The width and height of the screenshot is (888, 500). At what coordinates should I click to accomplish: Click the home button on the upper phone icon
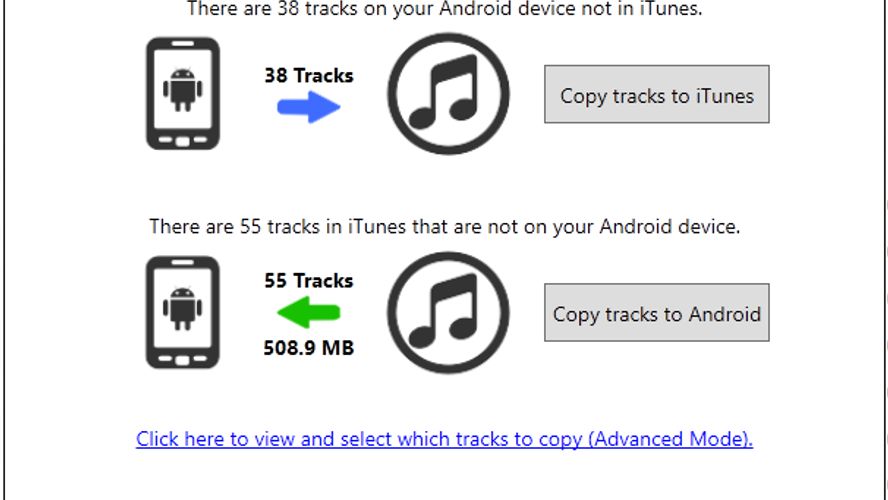point(182,141)
